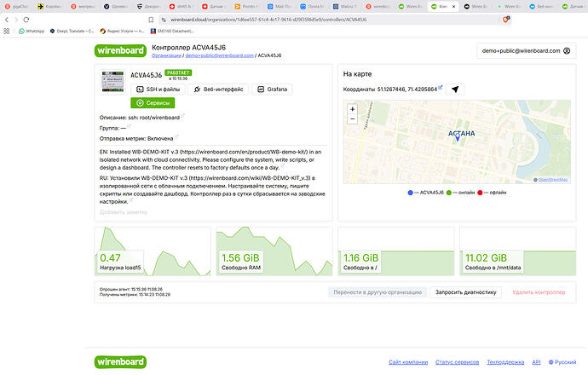Open the API footer link
This screenshot has width=588, height=375.
click(x=536, y=362)
